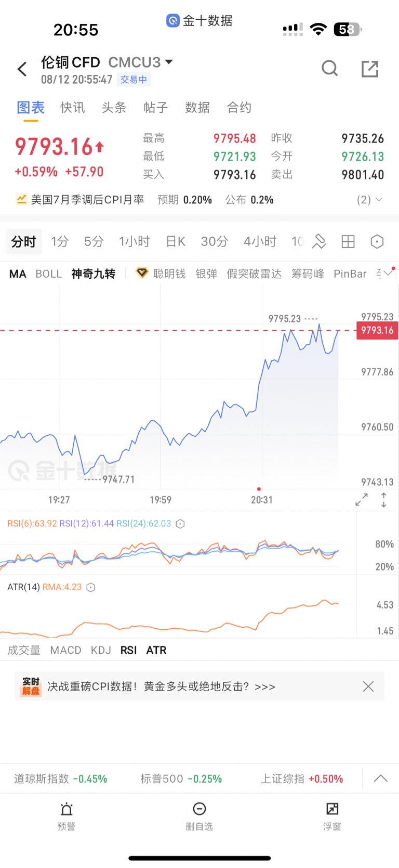
Task: Expand chart to fullscreen with diagonal arrows
Action: click(362, 500)
